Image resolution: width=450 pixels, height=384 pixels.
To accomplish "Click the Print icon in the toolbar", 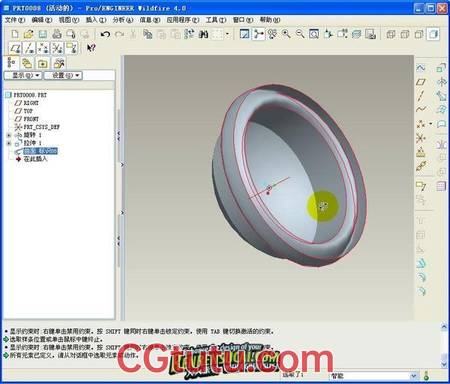I will (x=57, y=34).
